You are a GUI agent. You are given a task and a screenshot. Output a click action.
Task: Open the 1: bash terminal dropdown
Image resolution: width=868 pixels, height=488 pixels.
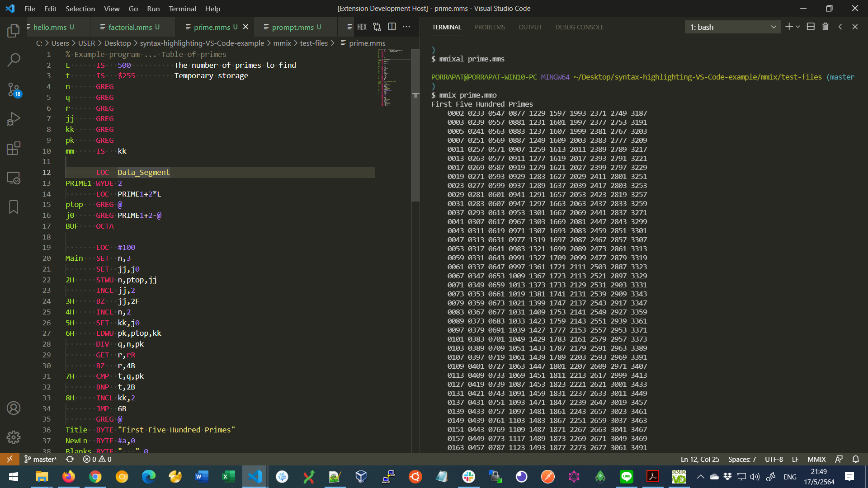tap(732, 27)
